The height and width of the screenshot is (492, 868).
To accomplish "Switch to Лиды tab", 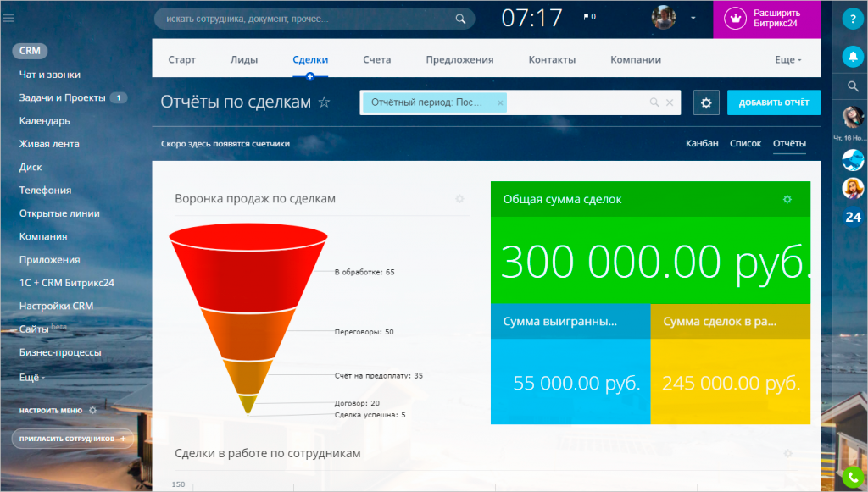I will [x=244, y=60].
